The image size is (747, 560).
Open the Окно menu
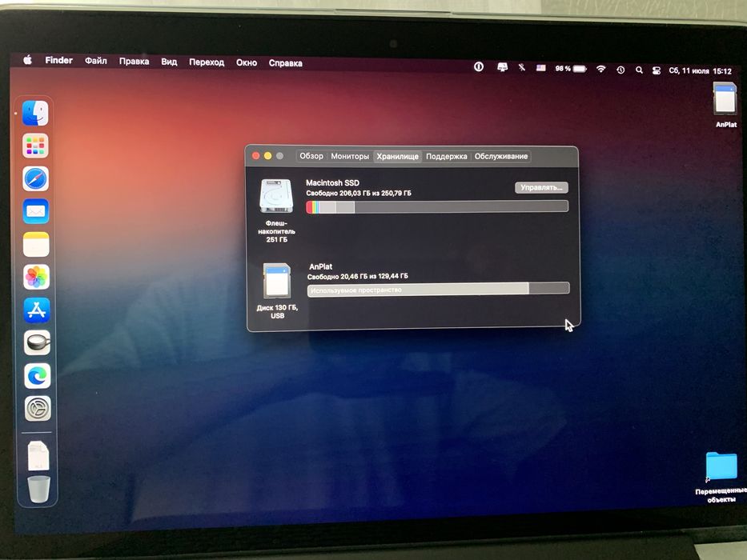point(247,62)
